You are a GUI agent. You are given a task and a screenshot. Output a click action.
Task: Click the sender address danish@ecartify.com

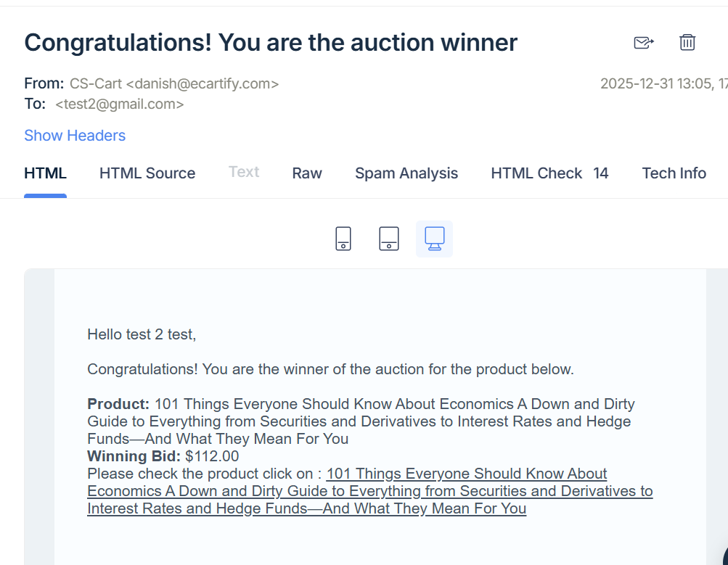coord(203,83)
